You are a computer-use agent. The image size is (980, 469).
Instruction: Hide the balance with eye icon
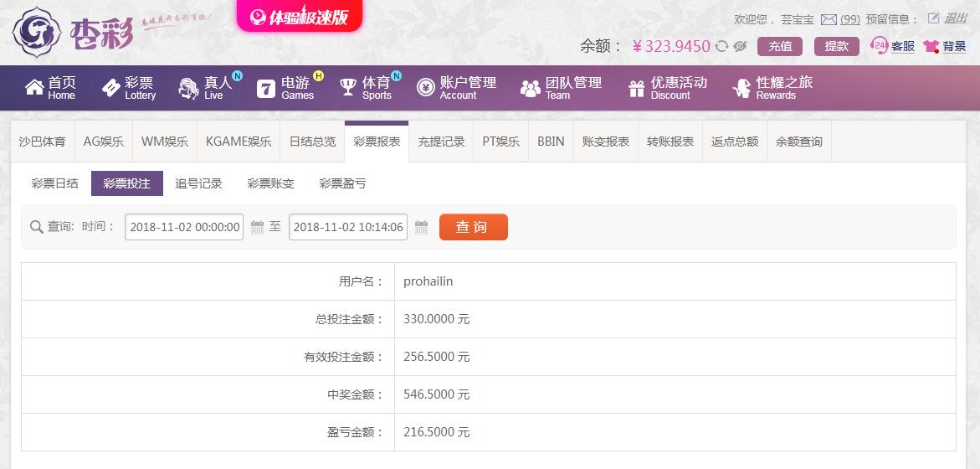point(740,47)
